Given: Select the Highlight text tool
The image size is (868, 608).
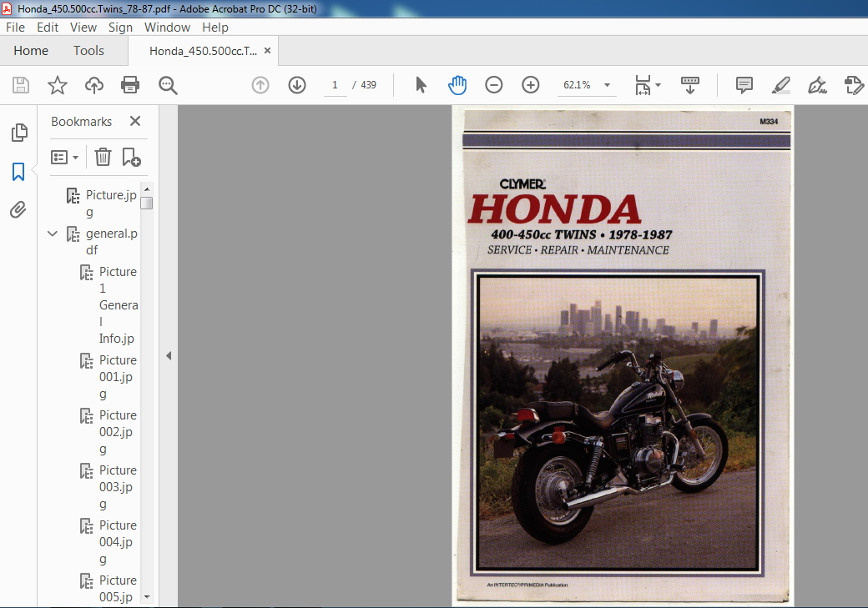Looking at the screenshot, I should coord(780,85).
